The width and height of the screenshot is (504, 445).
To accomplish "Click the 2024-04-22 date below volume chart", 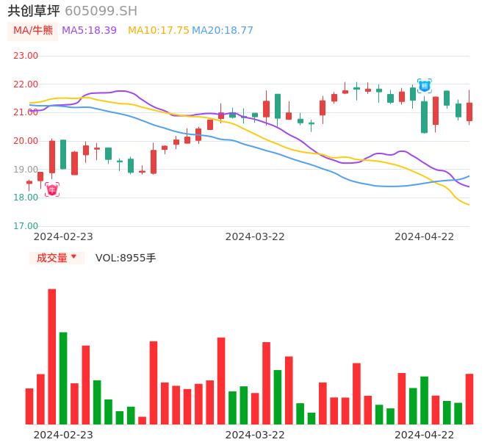I will (425, 434).
